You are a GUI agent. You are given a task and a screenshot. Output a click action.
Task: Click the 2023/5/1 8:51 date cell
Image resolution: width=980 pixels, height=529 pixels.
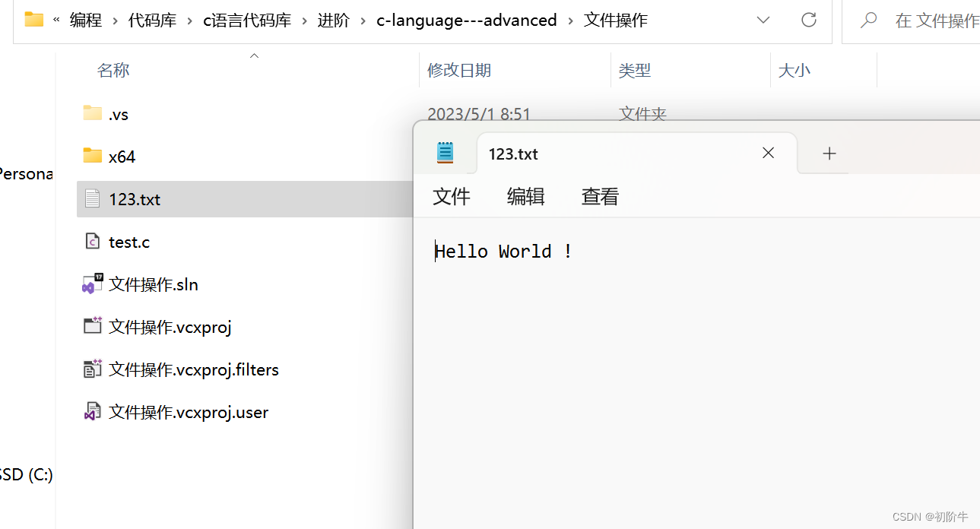[479, 114]
